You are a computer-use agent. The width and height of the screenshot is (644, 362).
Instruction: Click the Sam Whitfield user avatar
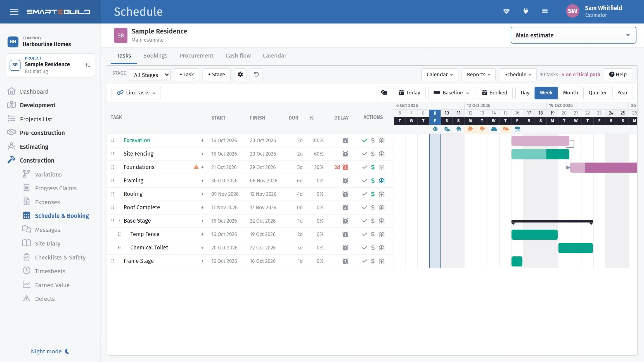572,11
